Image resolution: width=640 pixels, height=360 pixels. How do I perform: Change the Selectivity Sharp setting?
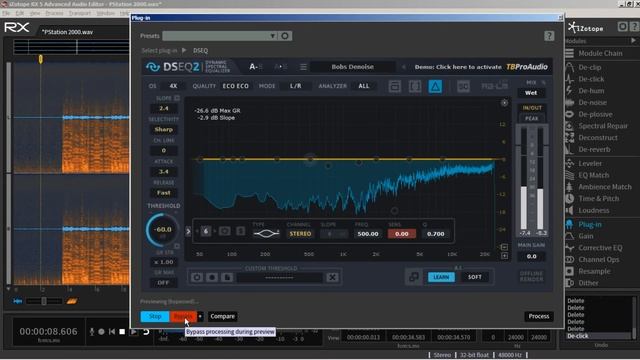(164, 129)
